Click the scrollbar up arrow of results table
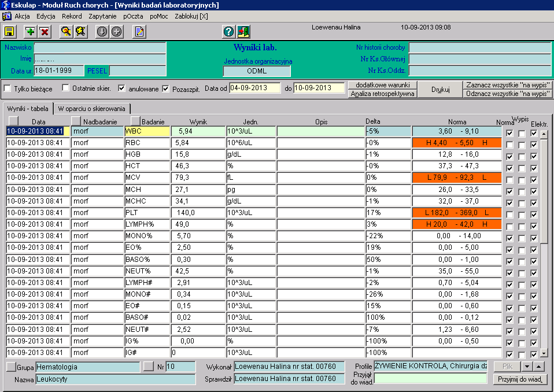 coord(544,134)
